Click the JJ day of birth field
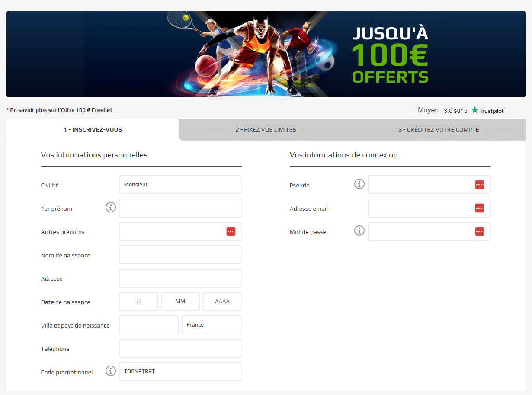This screenshot has width=532, height=395. pyautogui.click(x=138, y=302)
